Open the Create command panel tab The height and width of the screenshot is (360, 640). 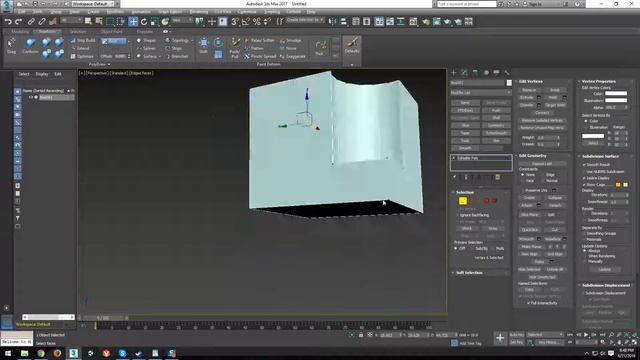point(454,73)
